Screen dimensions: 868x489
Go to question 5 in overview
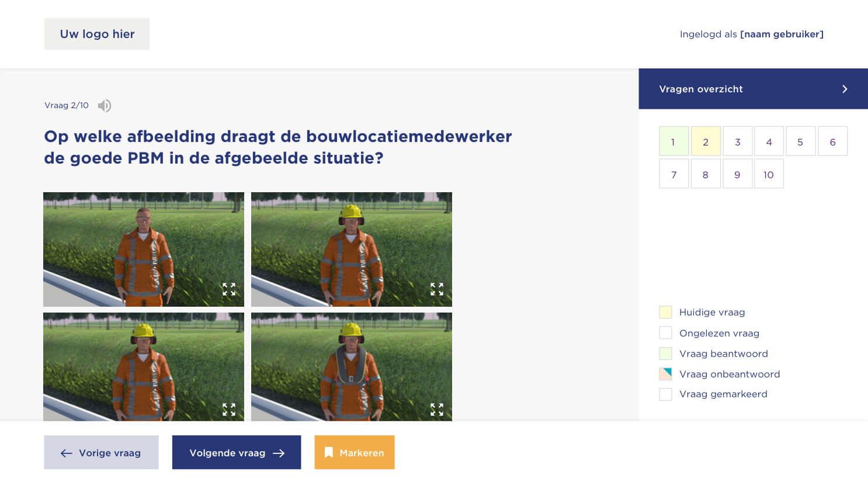point(800,141)
